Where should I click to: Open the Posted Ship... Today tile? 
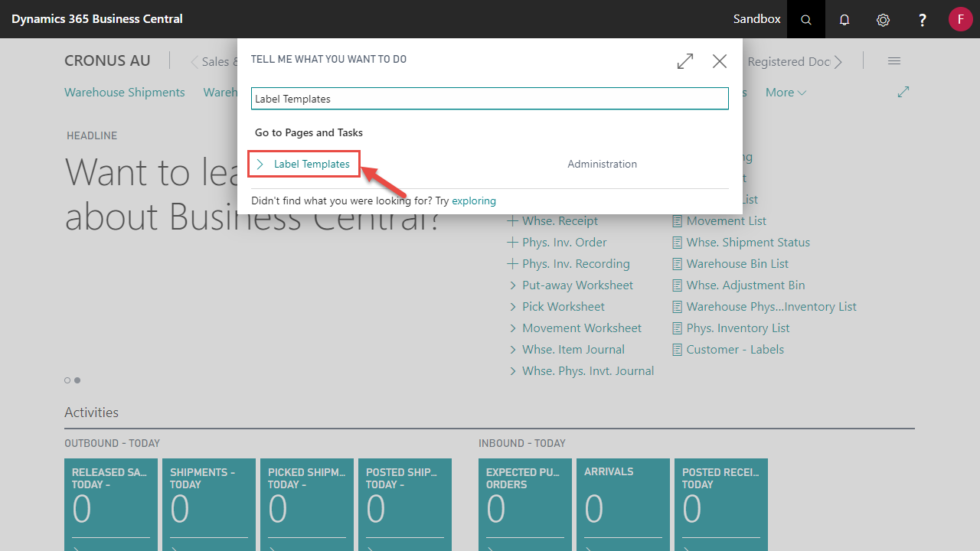click(x=405, y=504)
